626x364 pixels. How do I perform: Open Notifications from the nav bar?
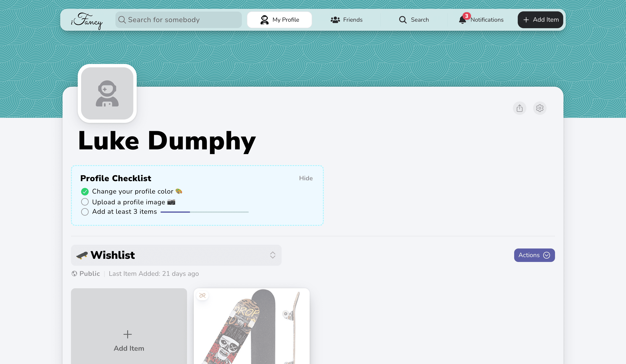click(x=481, y=20)
